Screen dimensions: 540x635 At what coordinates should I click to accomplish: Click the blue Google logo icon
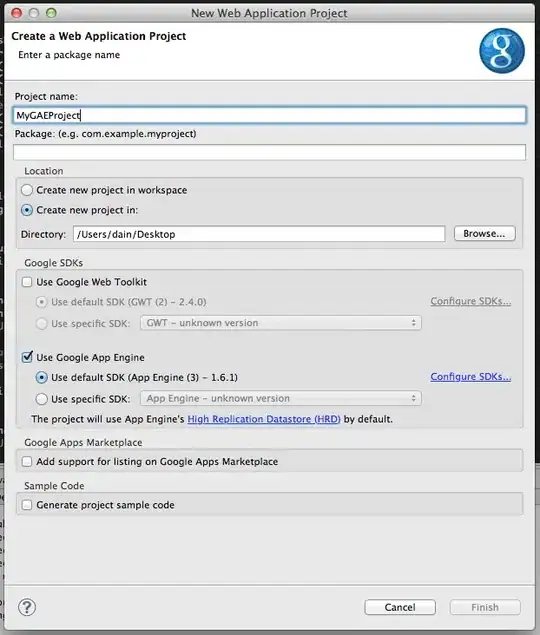click(x=502, y=51)
